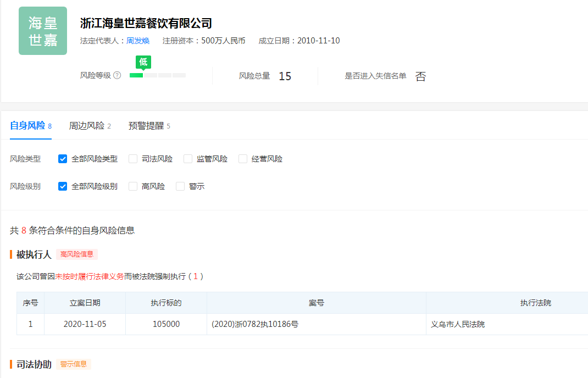Switch to the 自身风险 tab
Viewport: 588px width, 378px height.
point(27,126)
